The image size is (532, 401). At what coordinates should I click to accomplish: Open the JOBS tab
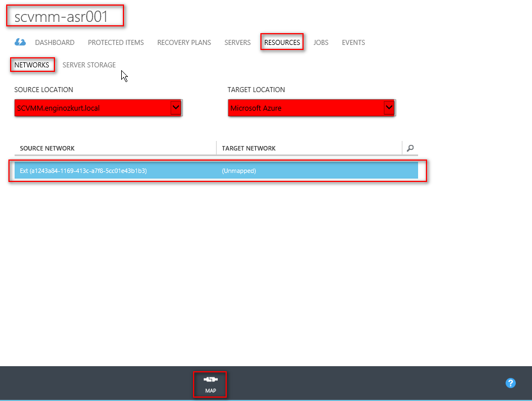(320, 43)
